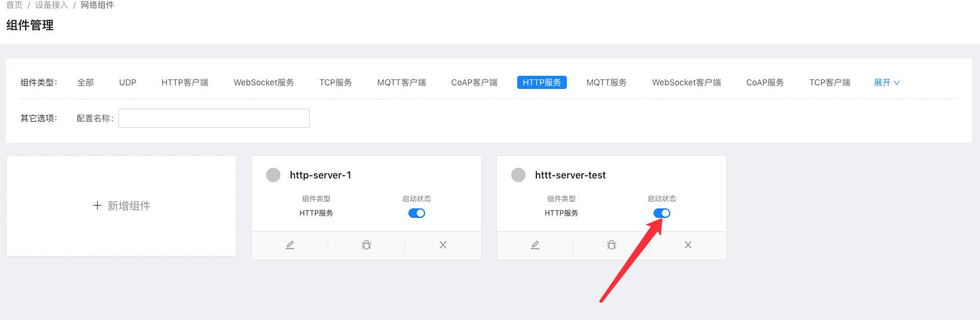Click the gray avatar circle of http-server-1

(273, 175)
